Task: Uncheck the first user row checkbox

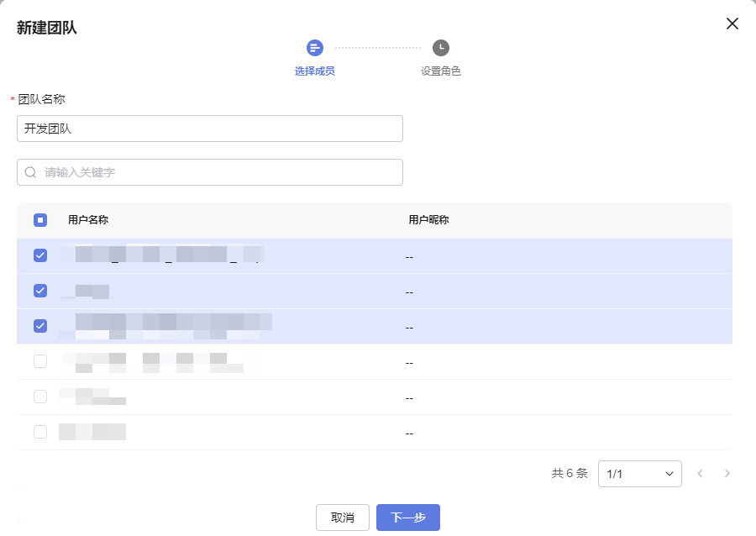Action: coord(40,255)
